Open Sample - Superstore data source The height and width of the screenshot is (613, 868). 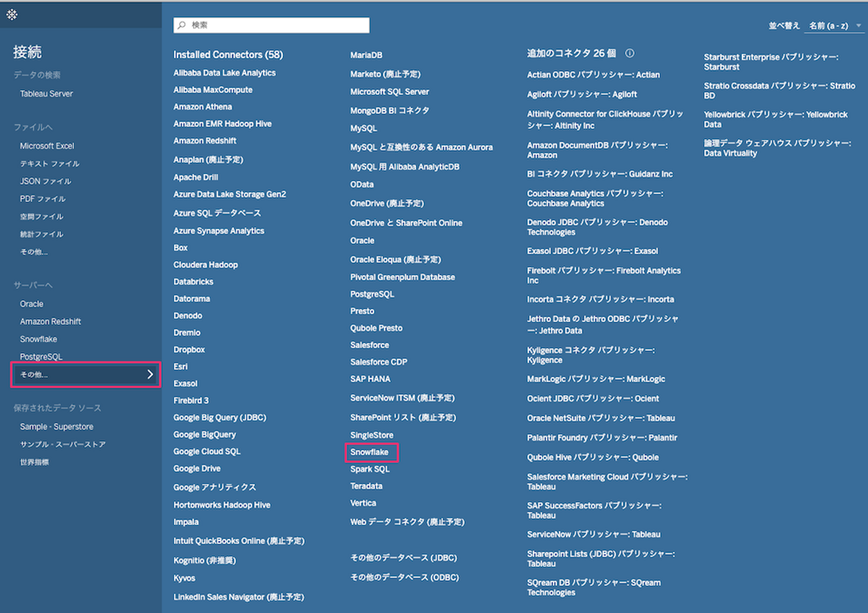(57, 427)
